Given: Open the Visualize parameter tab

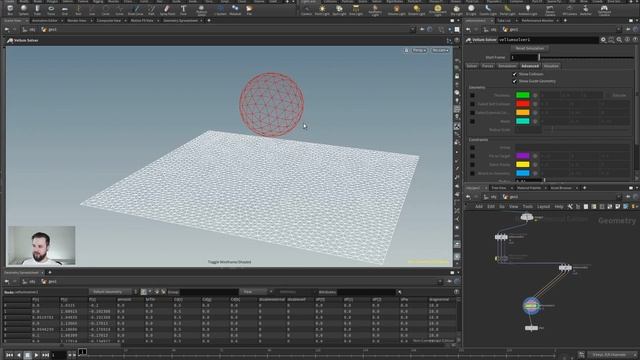Looking at the screenshot, I should (551, 66).
